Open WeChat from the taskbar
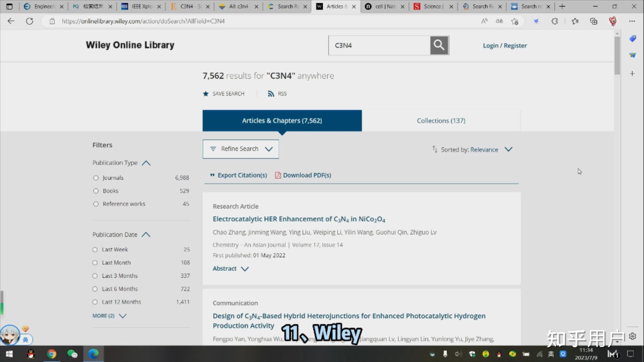The width and height of the screenshot is (644, 362). pyautogui.click(x=72, y=354)
